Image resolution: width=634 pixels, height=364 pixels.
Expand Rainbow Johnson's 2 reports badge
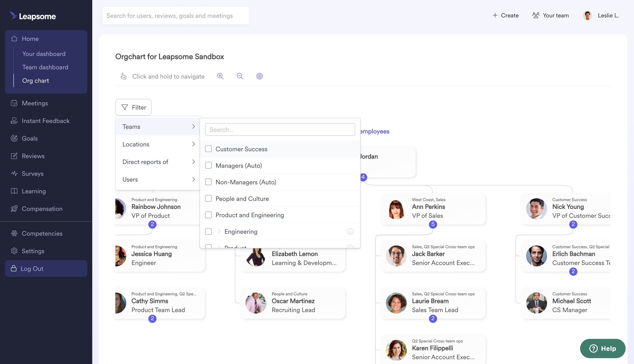click(x=152, y=224)
